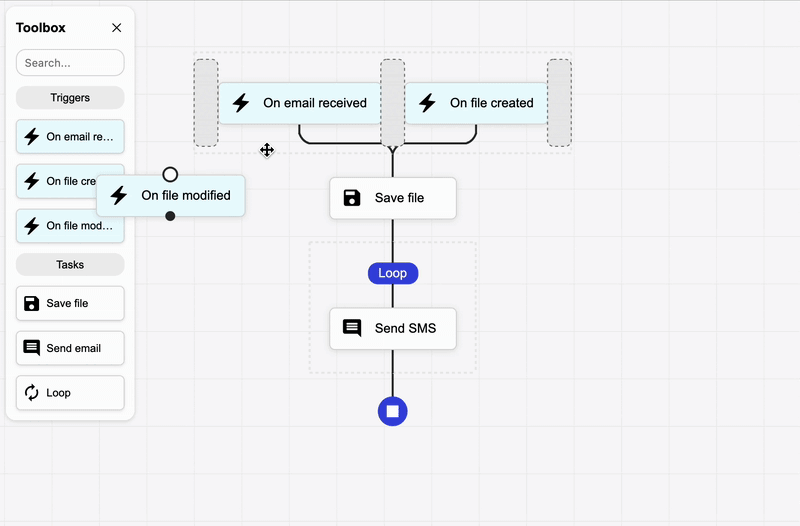This screenshot has width=800, height=526.
Task: Select the 'On email received' canvas node
Action: pyautogui.click(x=300, y=103)
